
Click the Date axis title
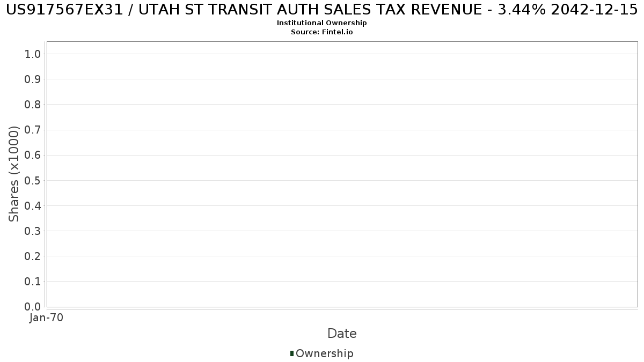point(342,334)
